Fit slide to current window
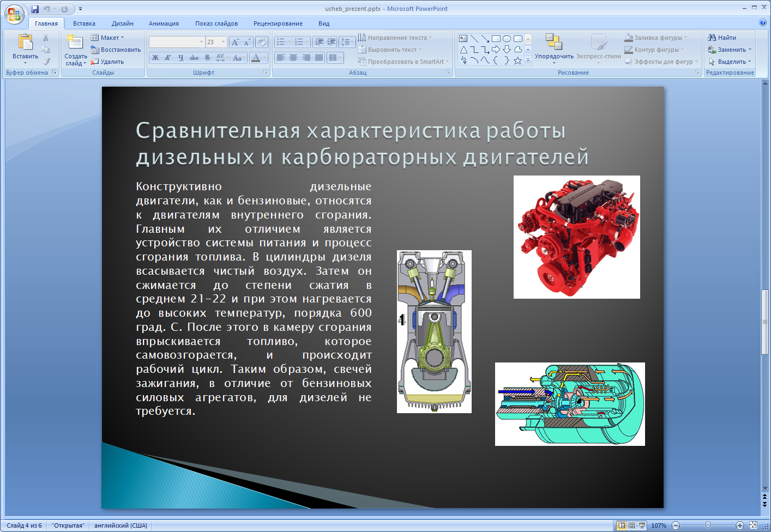This screenshot has height=532, width=771. point(753,525)
